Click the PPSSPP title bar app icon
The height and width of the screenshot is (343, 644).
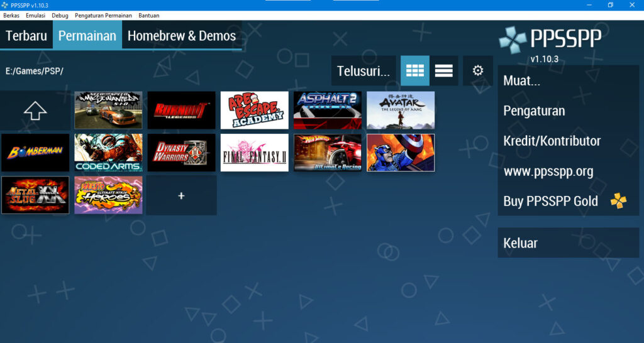tap(5, 5)
